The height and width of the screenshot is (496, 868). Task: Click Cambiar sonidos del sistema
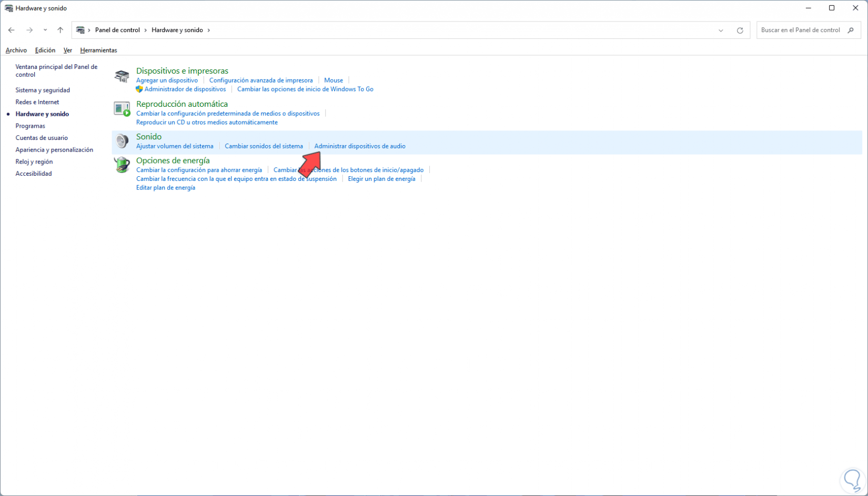click(264, 146)
